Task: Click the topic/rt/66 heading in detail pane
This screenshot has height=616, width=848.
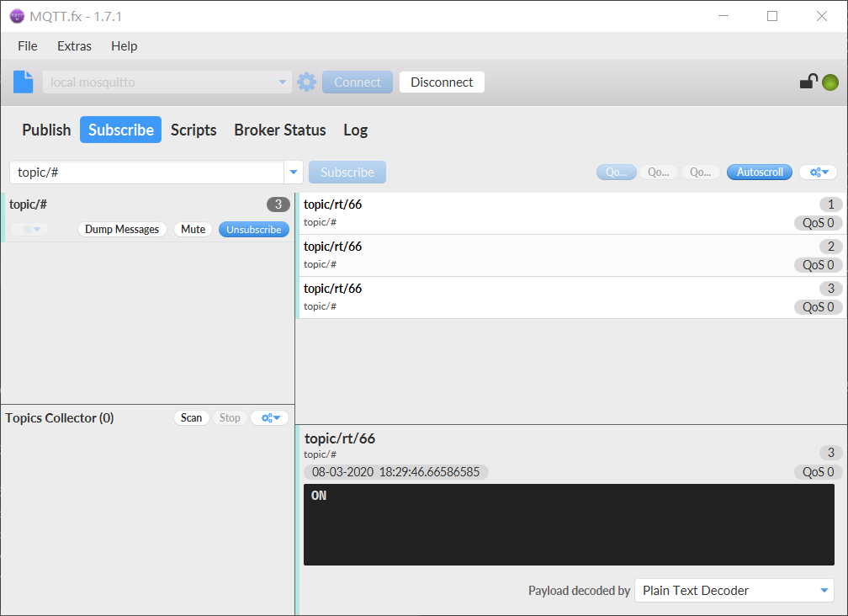Action: click(x=340, y=438)
